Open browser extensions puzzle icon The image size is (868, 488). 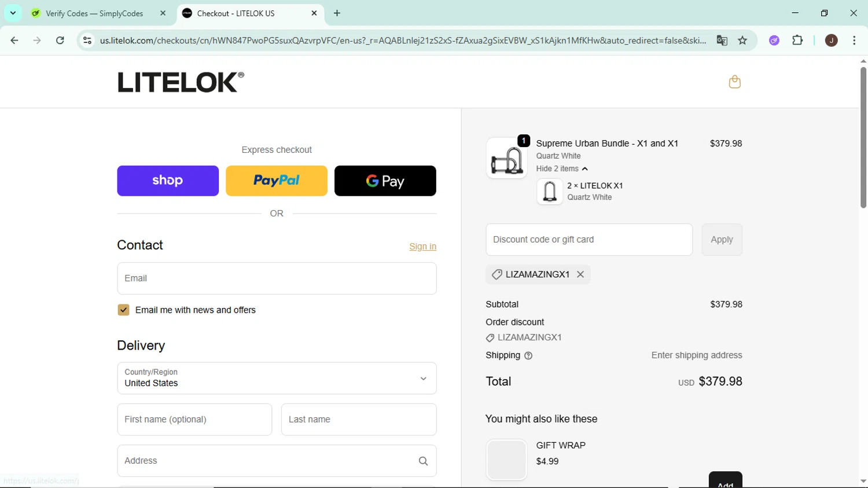tap(797, 41)
